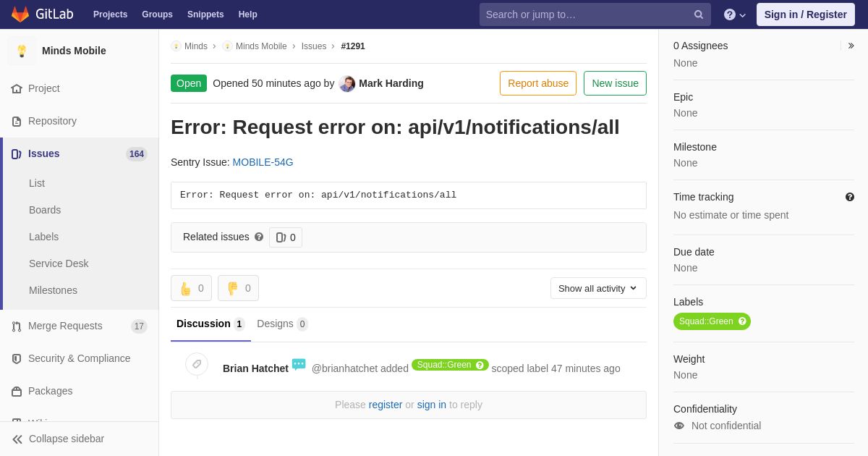
Task: Click the related issues count badge
Action: click(286, 237)
